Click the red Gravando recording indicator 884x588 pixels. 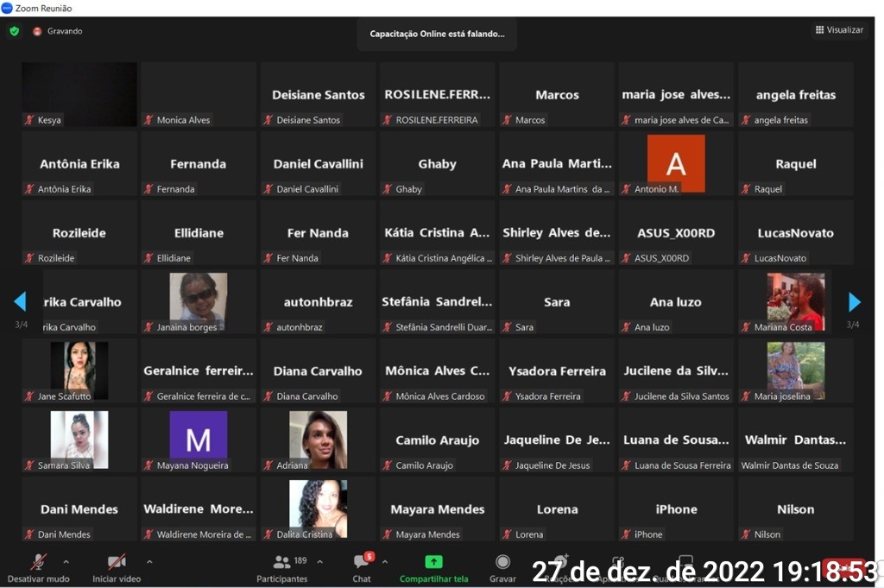point(37,31)
